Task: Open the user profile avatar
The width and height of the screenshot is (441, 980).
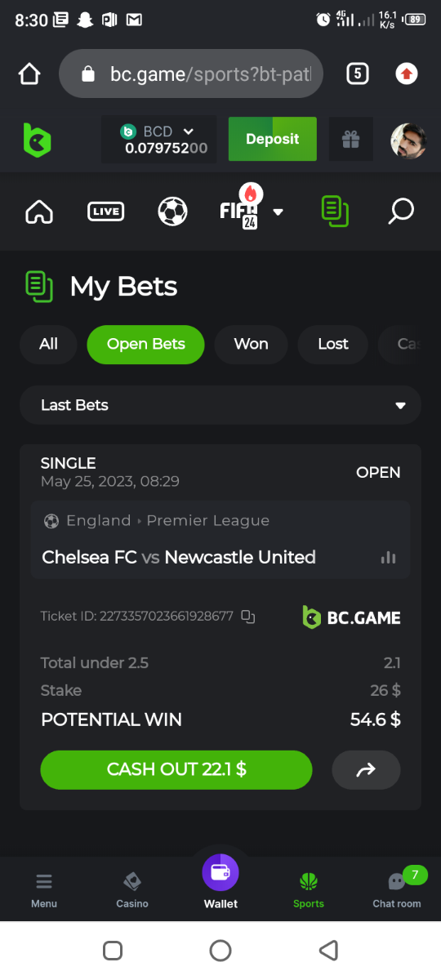Action: click(x=408, y=140)
